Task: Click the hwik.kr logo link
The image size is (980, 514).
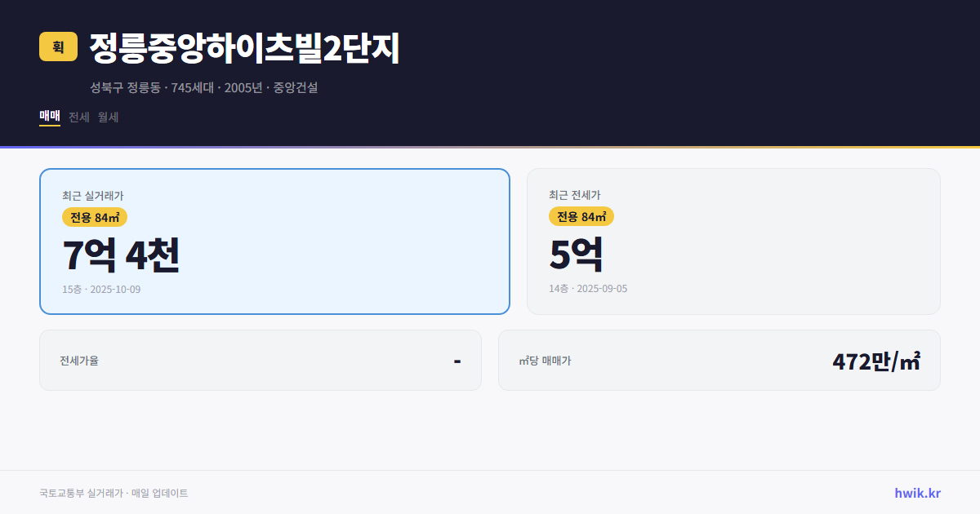Action: point(916,492)
